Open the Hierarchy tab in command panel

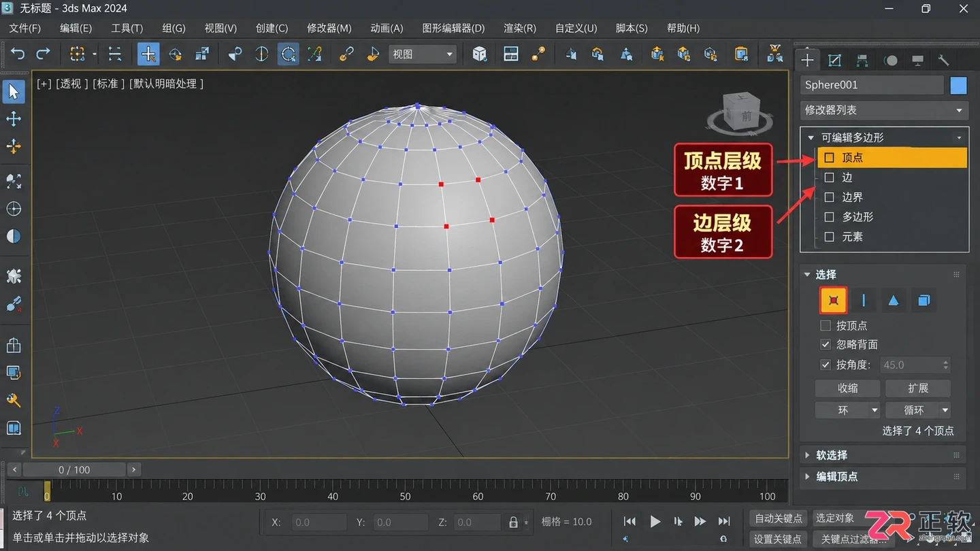click(862, 61)
